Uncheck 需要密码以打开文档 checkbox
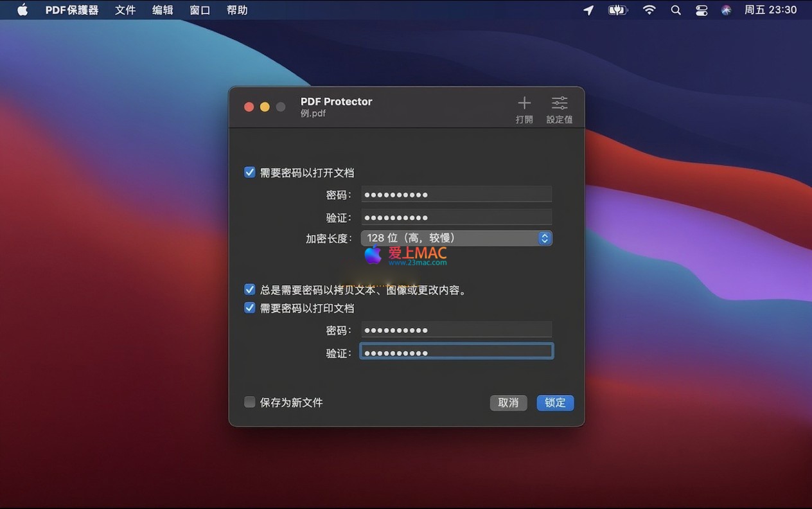The image size is (812, 509). 250,172
